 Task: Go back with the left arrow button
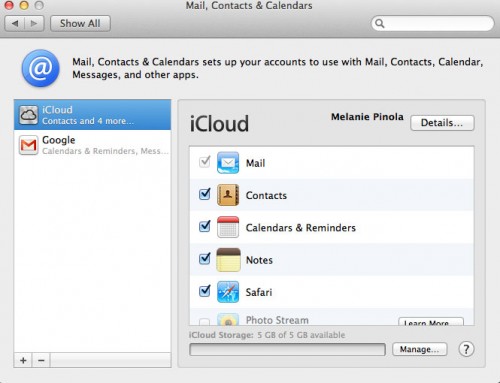point(15,23)
